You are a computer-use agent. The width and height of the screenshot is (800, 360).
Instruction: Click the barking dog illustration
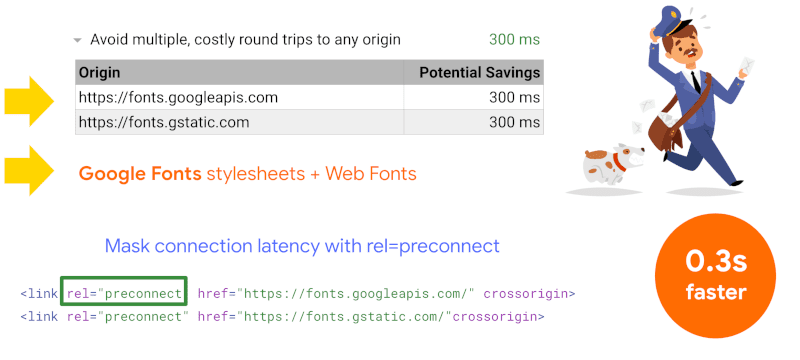click(610, 165)
